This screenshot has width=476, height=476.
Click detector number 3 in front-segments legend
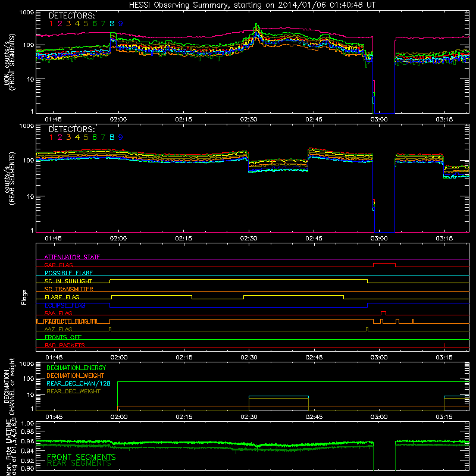68,24
